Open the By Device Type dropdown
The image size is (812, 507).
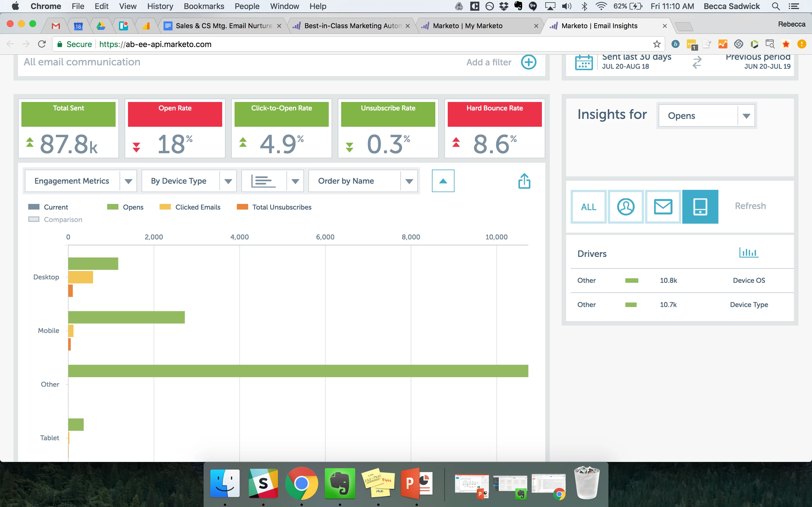228,181
